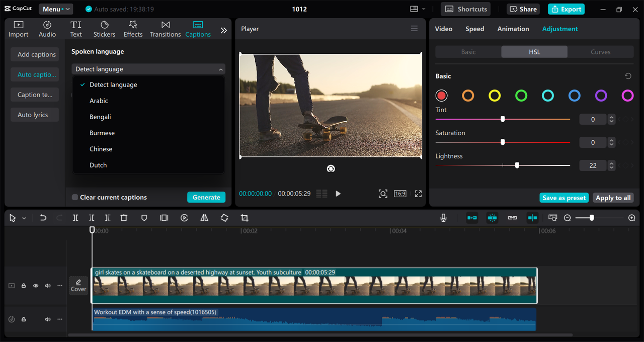Viewport: 644px width, 342px height.
Task: Switch to the Animation tab
Action: coord(513,29)
